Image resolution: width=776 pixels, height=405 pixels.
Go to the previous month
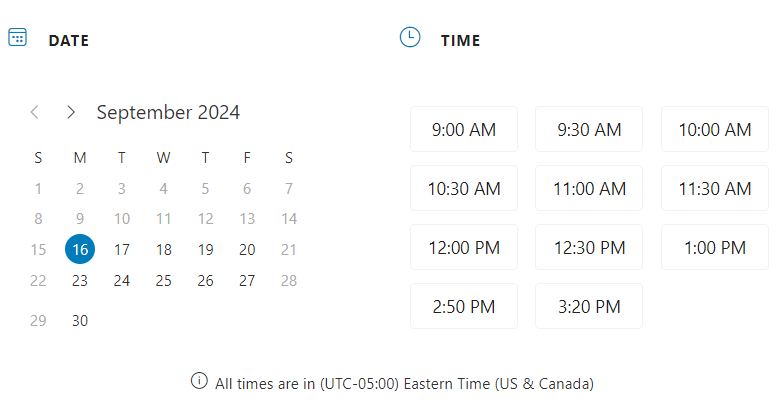click(35, 112)
